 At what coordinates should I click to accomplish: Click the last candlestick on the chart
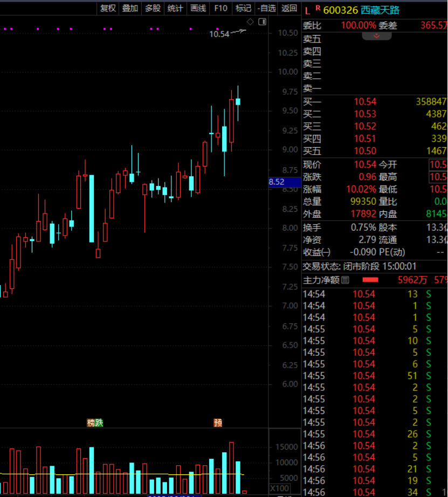pos(238,102)
